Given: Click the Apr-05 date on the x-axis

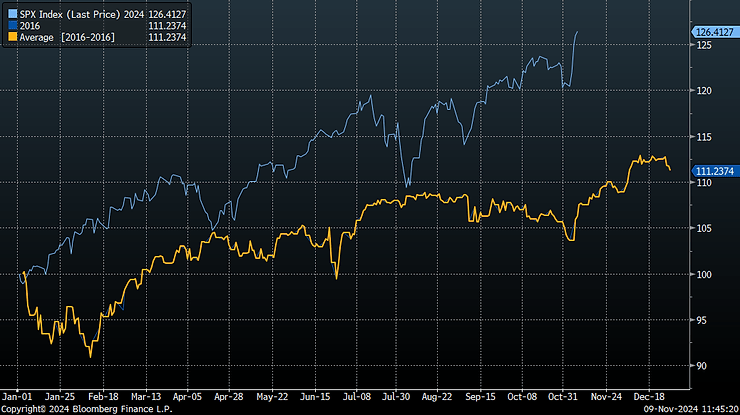Looking at the screenshot, I should [188, 394].
